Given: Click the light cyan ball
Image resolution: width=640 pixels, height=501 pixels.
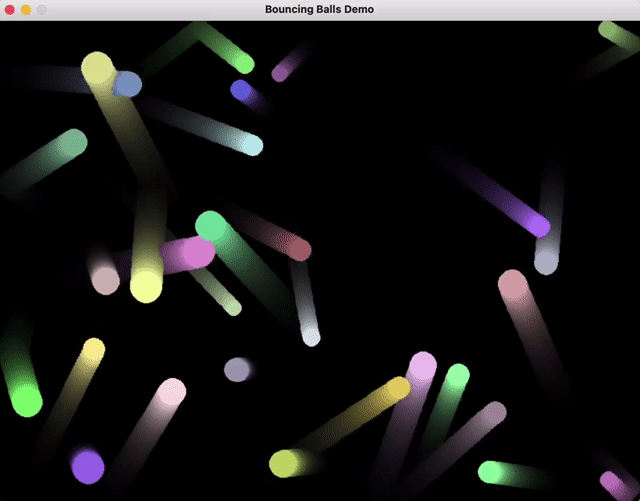Looking at the screenshot, I should point(252,146).
